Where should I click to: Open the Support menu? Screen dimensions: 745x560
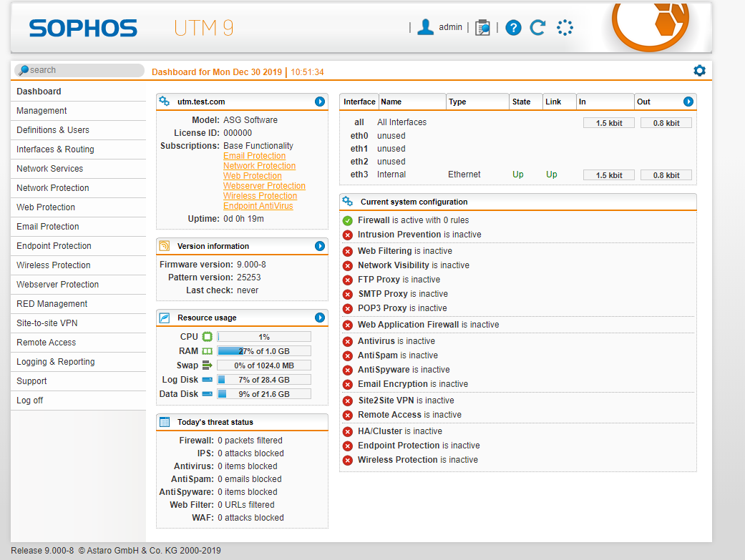click(79, 381)
